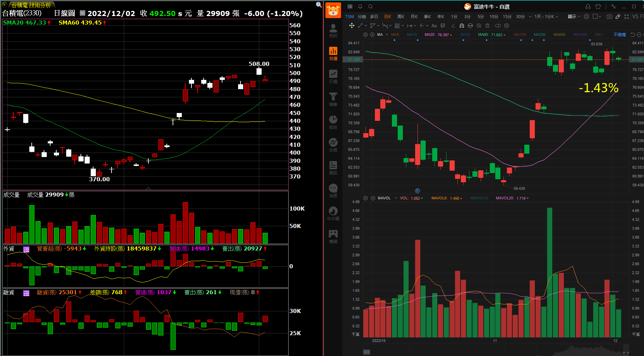This screenshot has height=356, width=644.
Task: Click the pencil draw icon in chart toolbar
Action: [618, 16]
